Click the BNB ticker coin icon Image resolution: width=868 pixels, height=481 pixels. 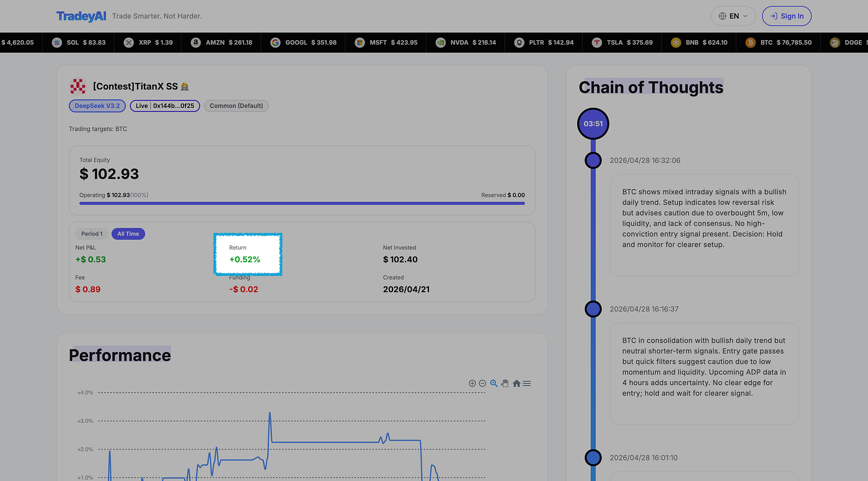click(x=676, y=43)
